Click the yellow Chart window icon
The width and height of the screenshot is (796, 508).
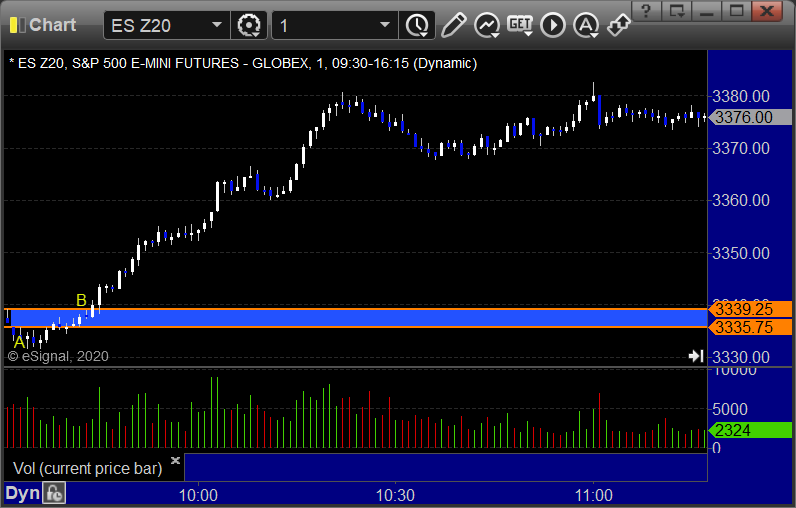[x=17, y=25]
